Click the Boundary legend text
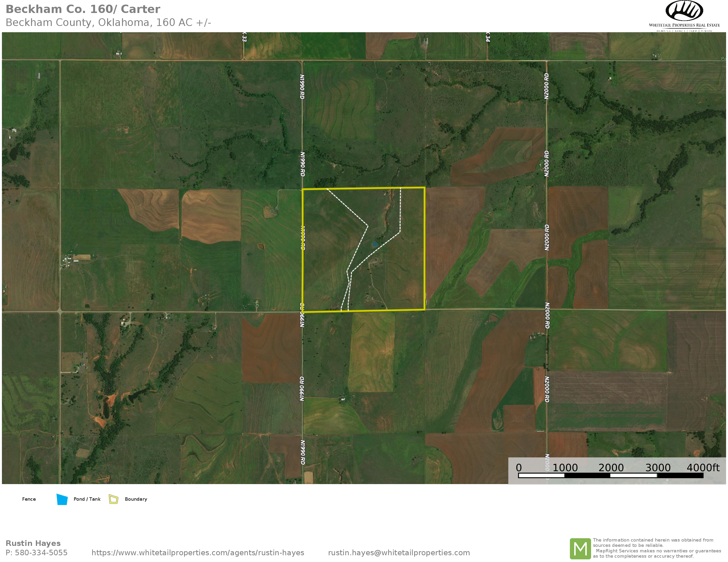The width and height of the screenshot is (728, 562). pos(136,499)
